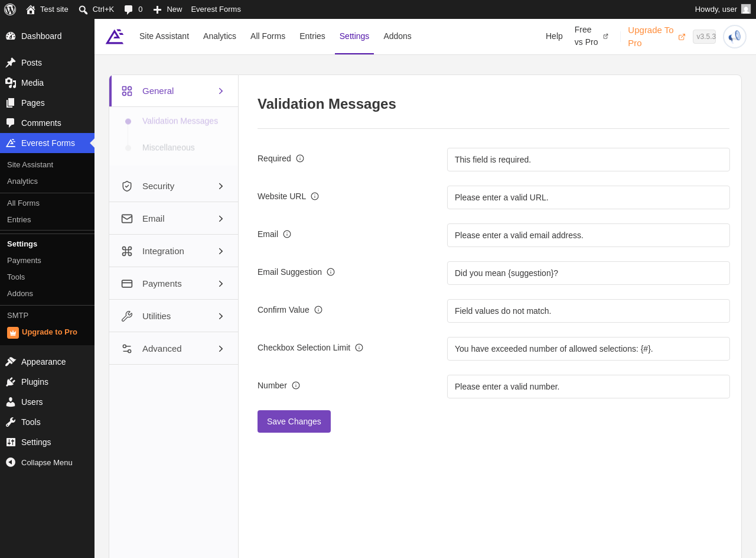Click the info icon beside Confirm Value
The width and height of the screenshot is (756, 558).
click(x=318, y=310)
